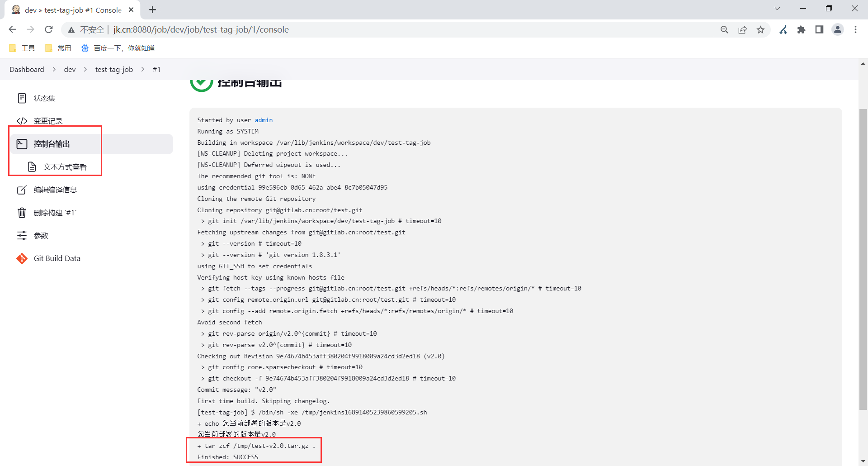Open the 状态集 status icon
The width and height of the screenshot is (868, 466).
[22, 98]
